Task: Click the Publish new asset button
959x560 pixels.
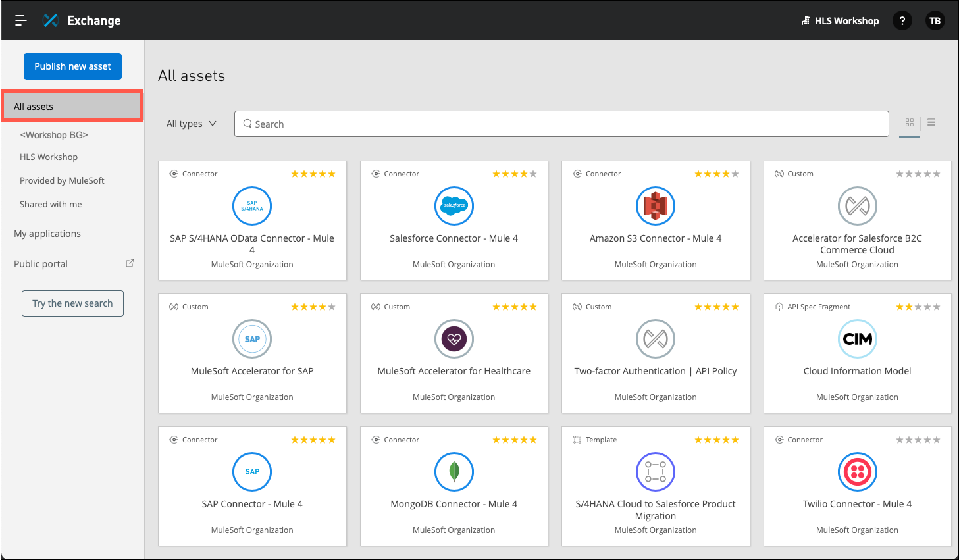Action: pos(72,66)
